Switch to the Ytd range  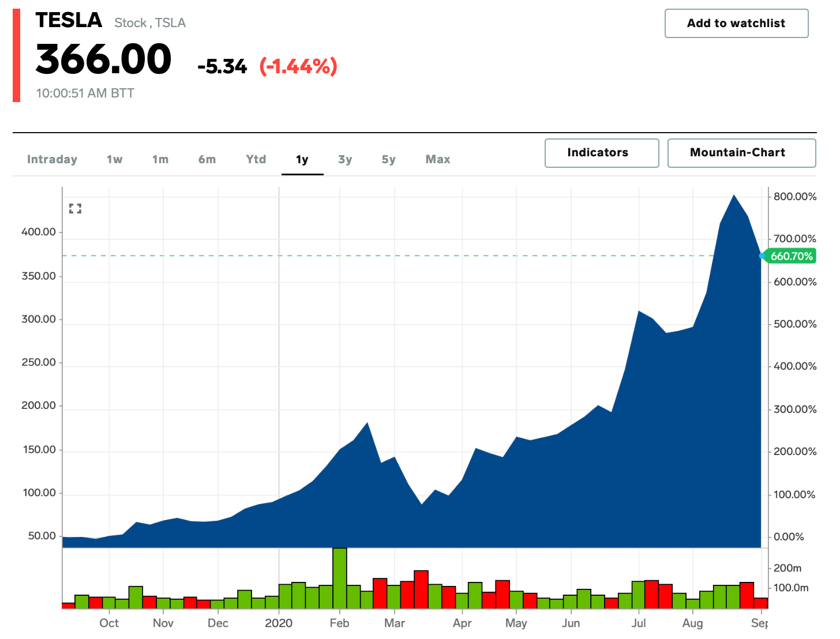[256, 159]
